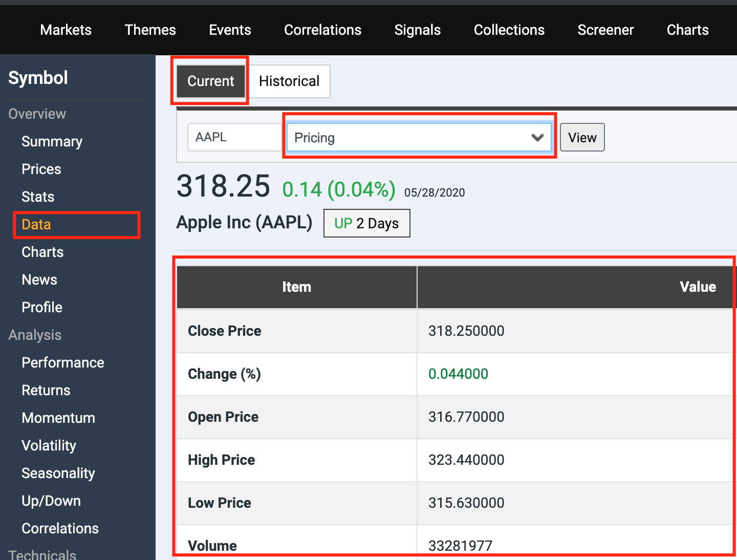Viewport: 737px width, 560px height.
Task: Go to the Screener page
Action: tap(605, 30)
